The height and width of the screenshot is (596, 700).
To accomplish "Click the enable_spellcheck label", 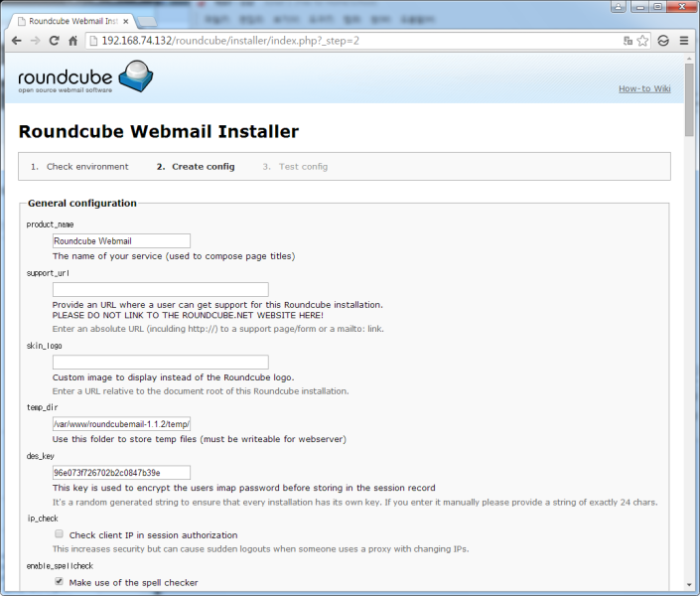I will click(60, 565).
